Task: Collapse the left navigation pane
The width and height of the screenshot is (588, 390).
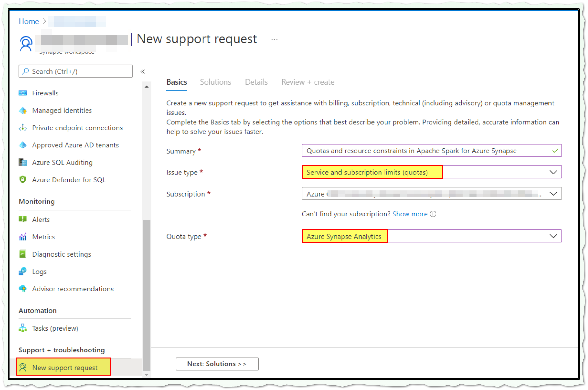Action: tap(143, 71)
